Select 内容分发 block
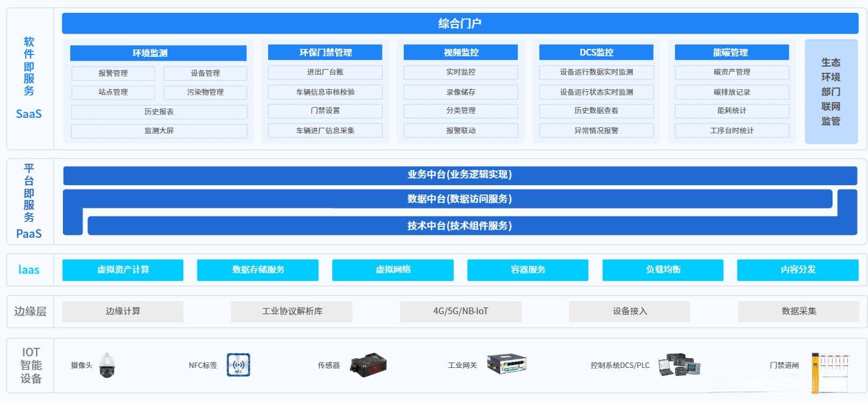This screenshot has width=868, height=404. click(798, 270)
